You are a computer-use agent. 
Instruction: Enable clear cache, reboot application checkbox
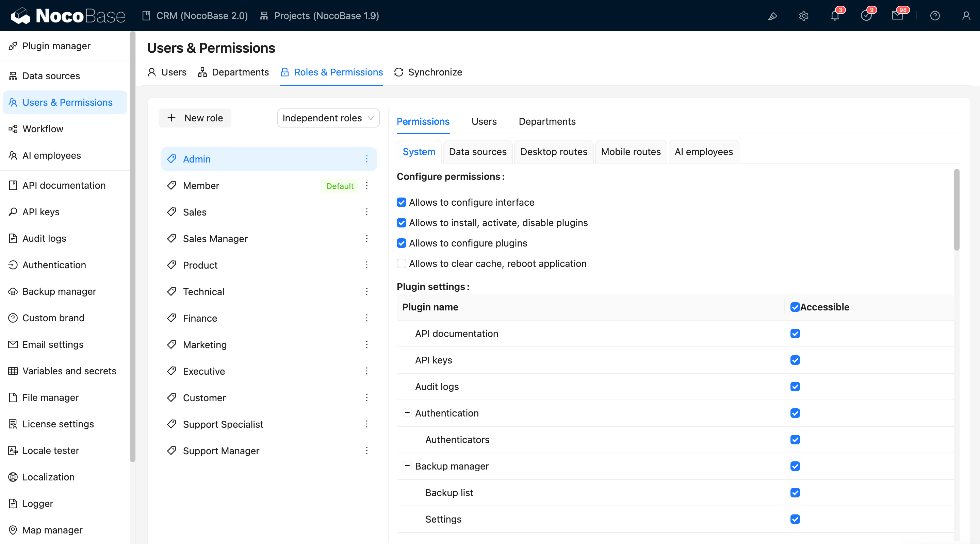[x=402, y=263]
